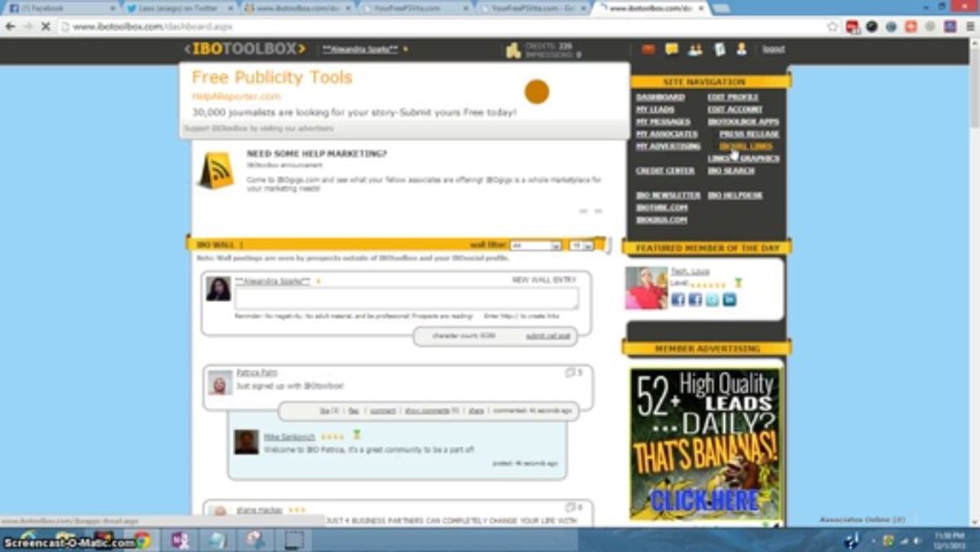This screenshot has width=980, height=552.
Task: Click the IBOToolbox logo
Action: click(x=244, y=49)
